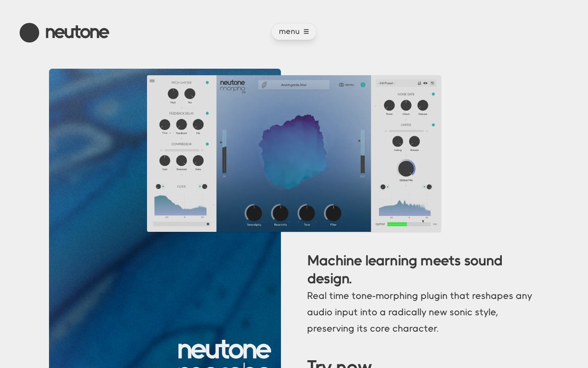Click the left Filter panel high-cut knob
Screen dimensions: 588x368
(205, 186)
